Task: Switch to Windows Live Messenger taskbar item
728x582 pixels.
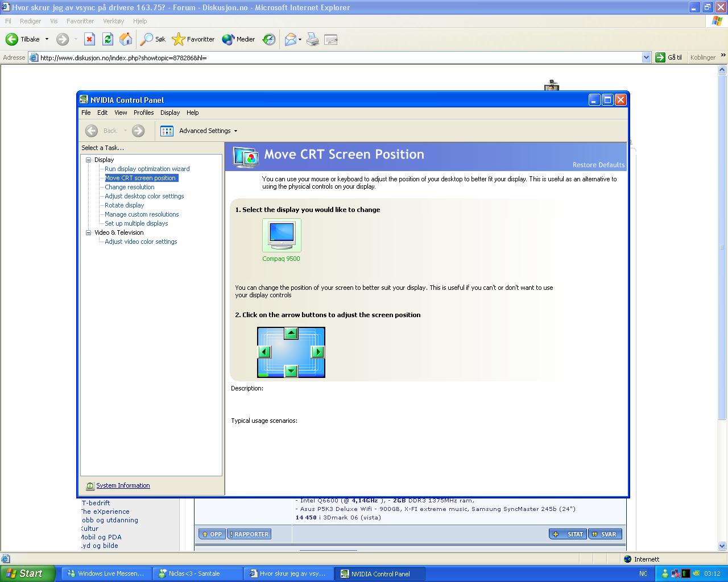Action: [x=106, y=573]
